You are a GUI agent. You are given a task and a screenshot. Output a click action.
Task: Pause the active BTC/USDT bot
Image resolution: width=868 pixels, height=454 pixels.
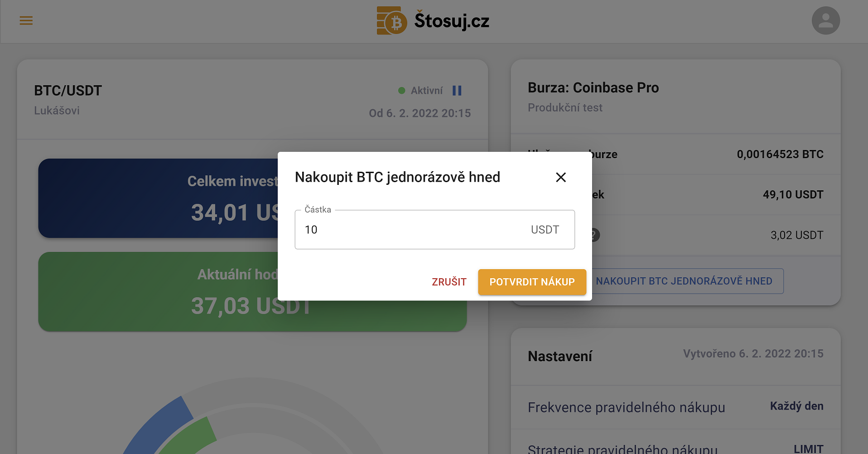457,91
